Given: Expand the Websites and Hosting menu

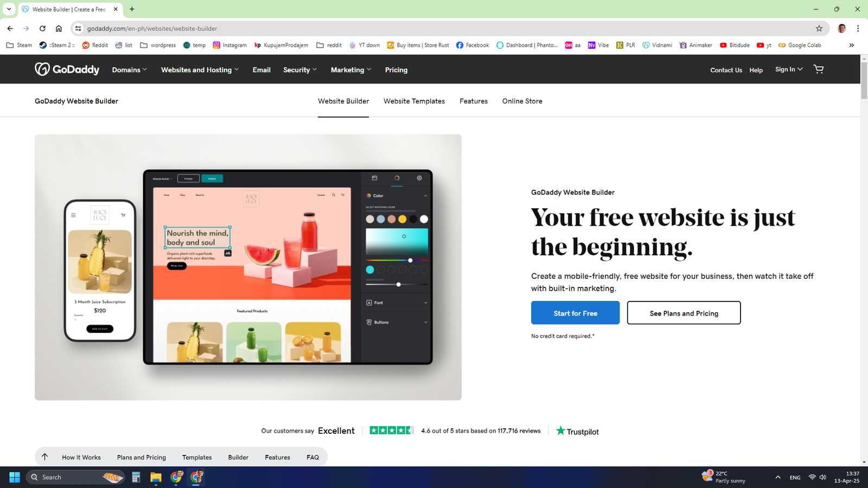Looking at the screenshot, I should click(200, 70).
